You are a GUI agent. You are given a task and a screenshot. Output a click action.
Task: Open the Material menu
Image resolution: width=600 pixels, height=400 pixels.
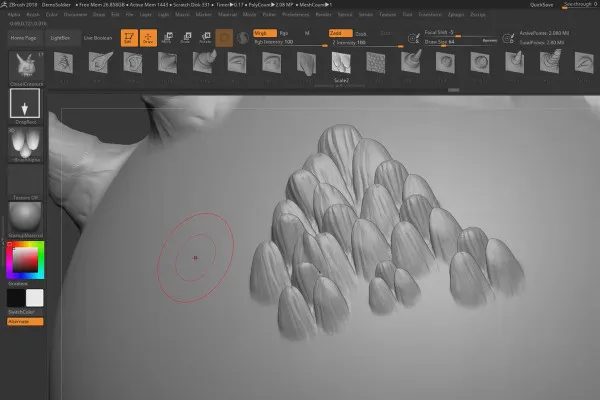pyautogui.click(x=228, y=15)
